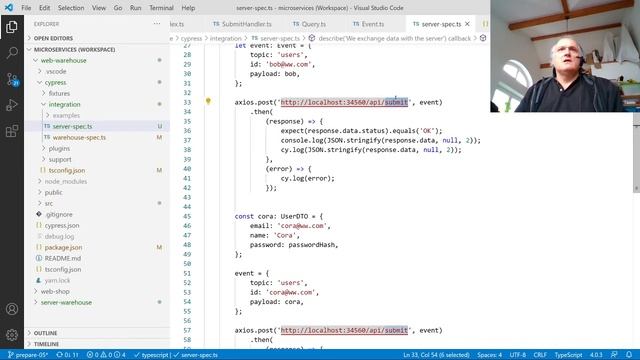The width and height of the screenshot is (640, 360).
Task: Open the Run menu
Action: [x=136, y=8]
